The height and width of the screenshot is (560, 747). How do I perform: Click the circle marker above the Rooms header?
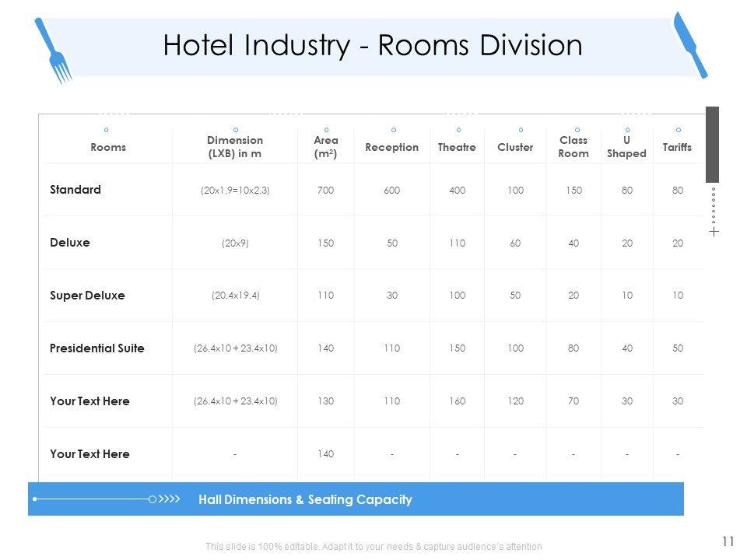click(x=107, y=130)
